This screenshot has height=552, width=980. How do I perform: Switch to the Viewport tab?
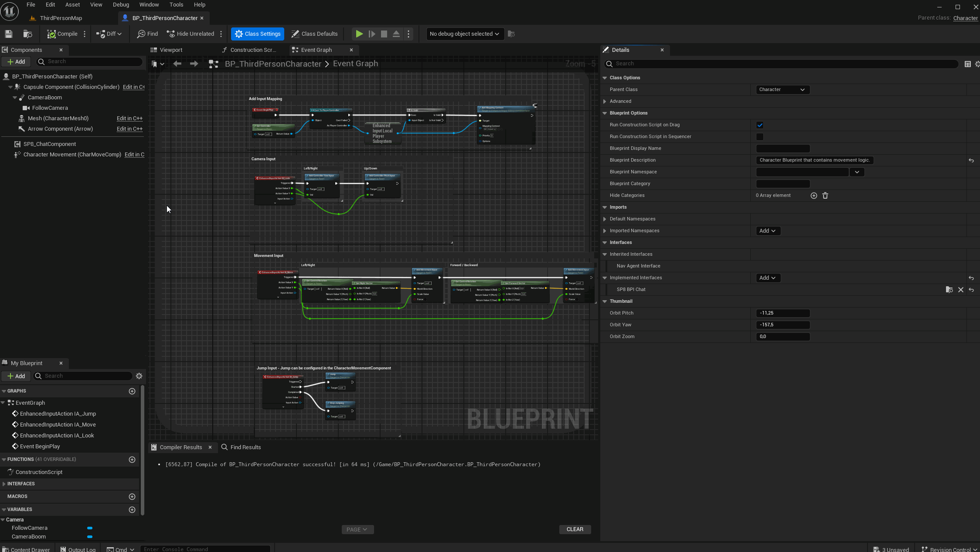pos(170,50)
